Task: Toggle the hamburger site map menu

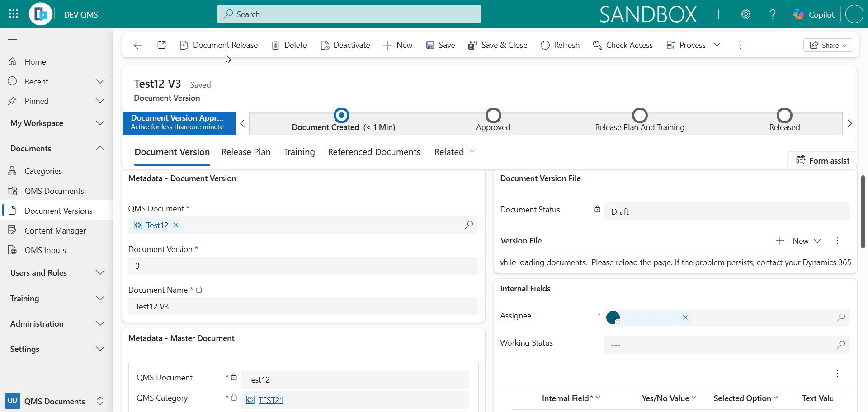Action: coord(13,40)
